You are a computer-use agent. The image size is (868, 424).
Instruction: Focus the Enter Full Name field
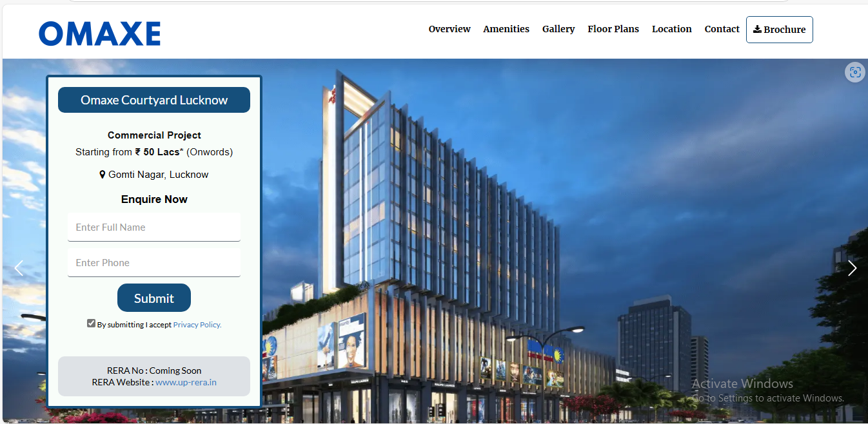pyautogui.click(x=154, y=227)
